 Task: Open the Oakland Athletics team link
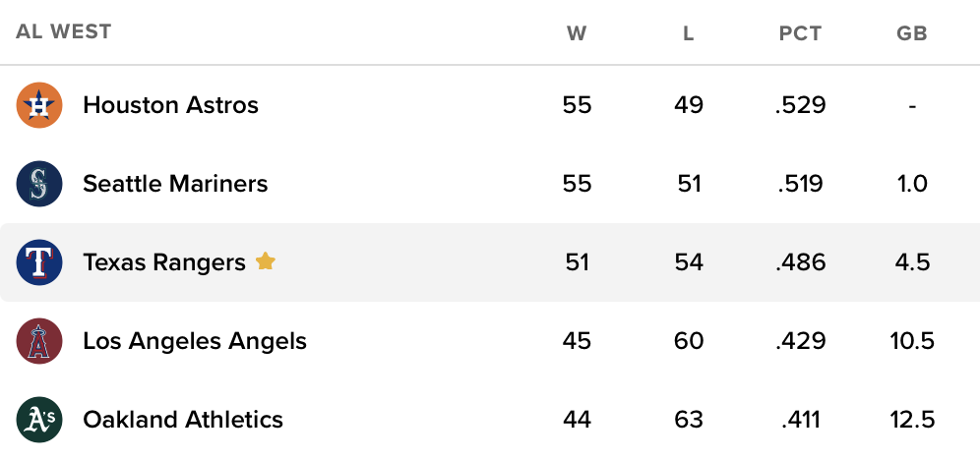point(183,420)
